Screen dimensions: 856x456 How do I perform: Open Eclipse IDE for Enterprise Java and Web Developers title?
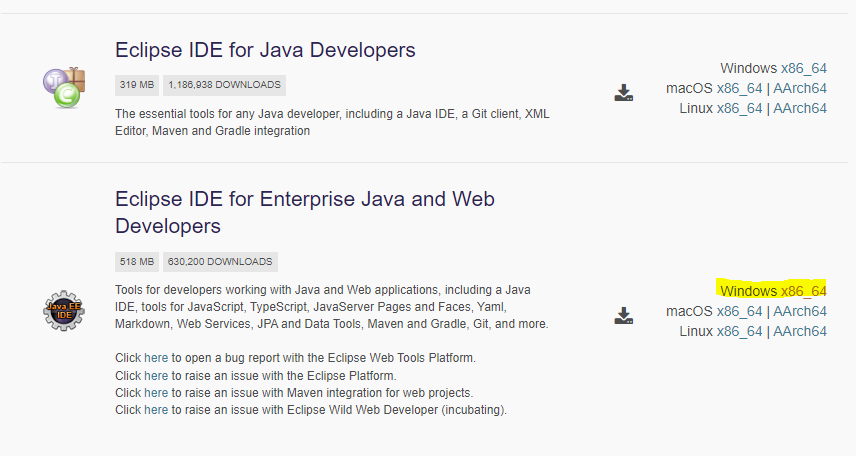[x=305, y=212]
